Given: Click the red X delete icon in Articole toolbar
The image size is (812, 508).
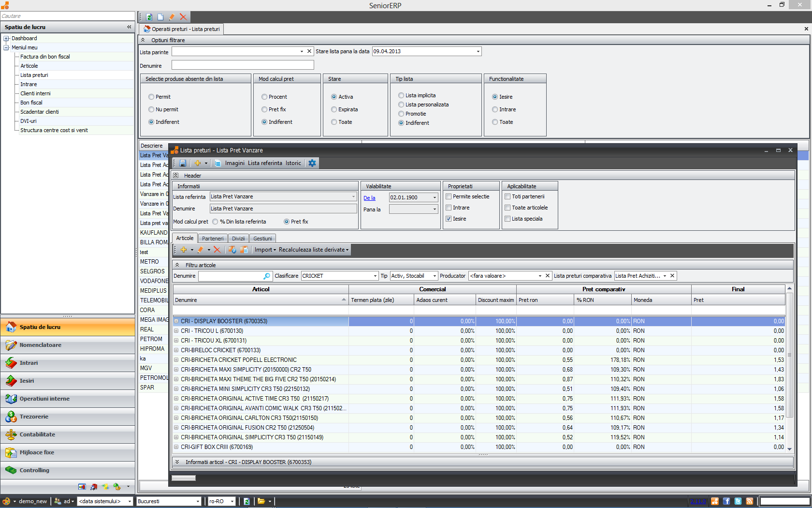Looking at the screenshot, I should [x=217, y=250].
